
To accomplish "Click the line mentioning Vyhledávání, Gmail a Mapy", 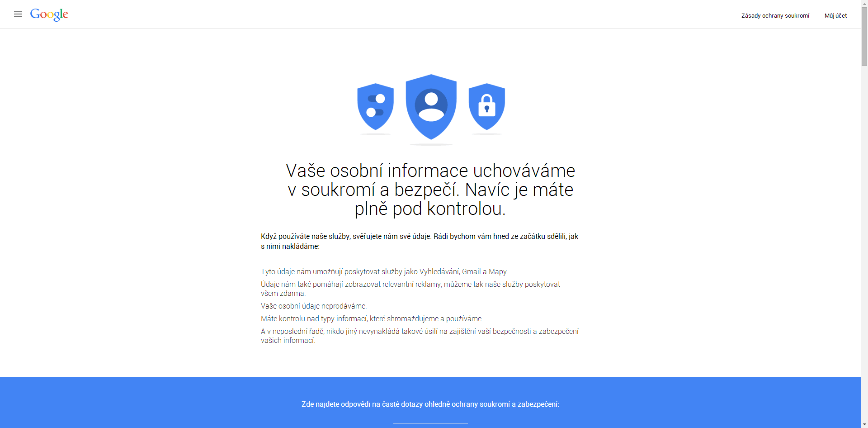I will point(385,271).
